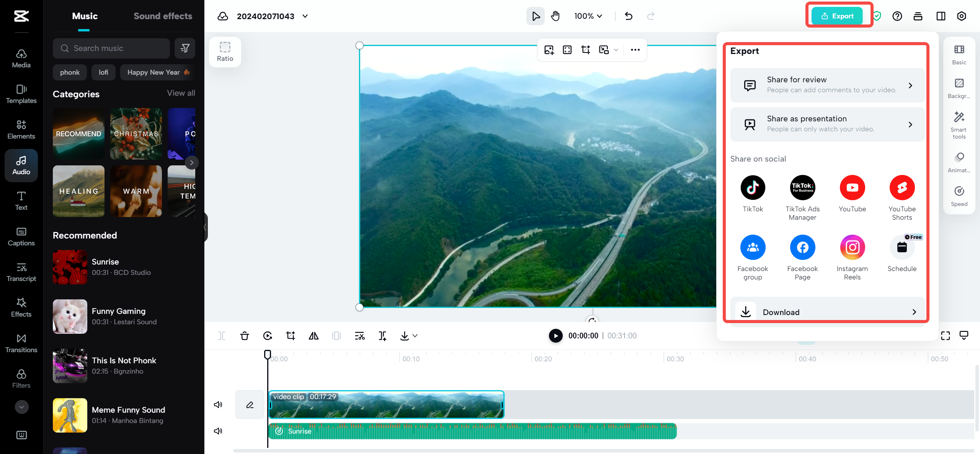Screen dimensions: 980x454
Task: Switch to the Sound effects tab
Action: pos(163,16)
